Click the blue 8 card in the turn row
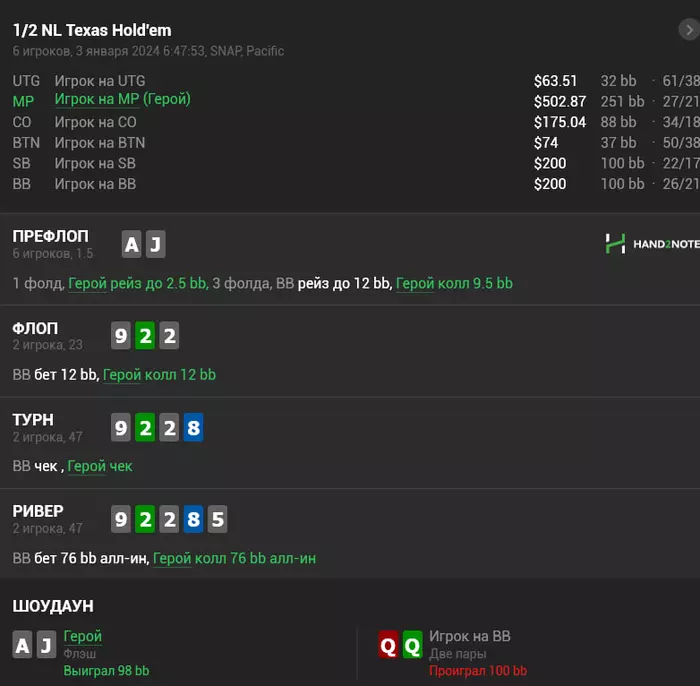 (193, 428)
